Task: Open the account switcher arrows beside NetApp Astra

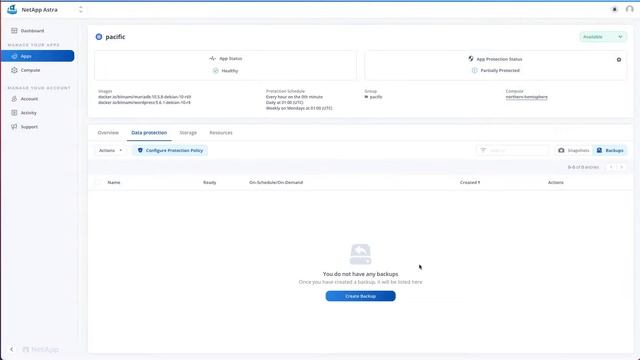Action: 80,9
